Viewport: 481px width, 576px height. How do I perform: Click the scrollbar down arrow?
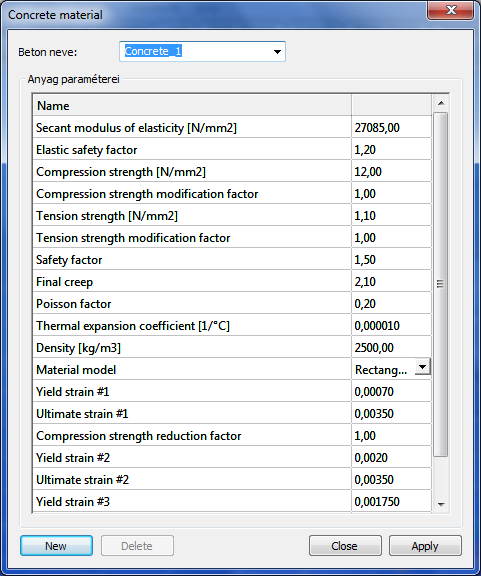(441, 505)
